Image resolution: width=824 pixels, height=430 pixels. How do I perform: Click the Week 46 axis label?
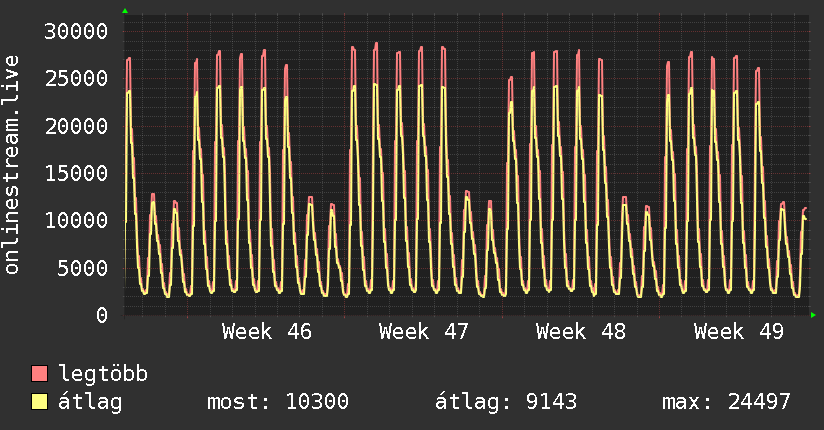(x=267, y=332)
